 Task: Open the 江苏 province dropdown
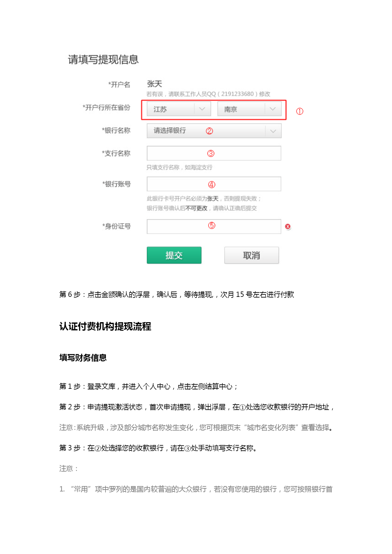(x=179, y=109)
